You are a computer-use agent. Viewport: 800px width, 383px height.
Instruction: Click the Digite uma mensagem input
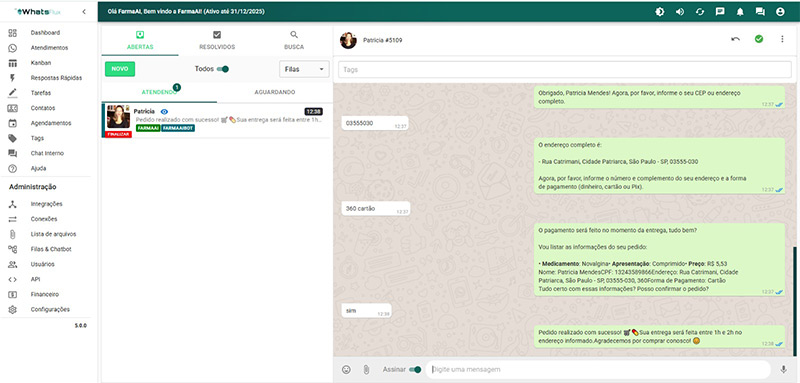[x=598, y=370]
